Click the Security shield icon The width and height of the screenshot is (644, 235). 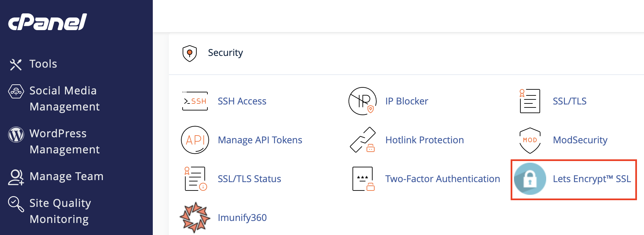pos(190,53)
